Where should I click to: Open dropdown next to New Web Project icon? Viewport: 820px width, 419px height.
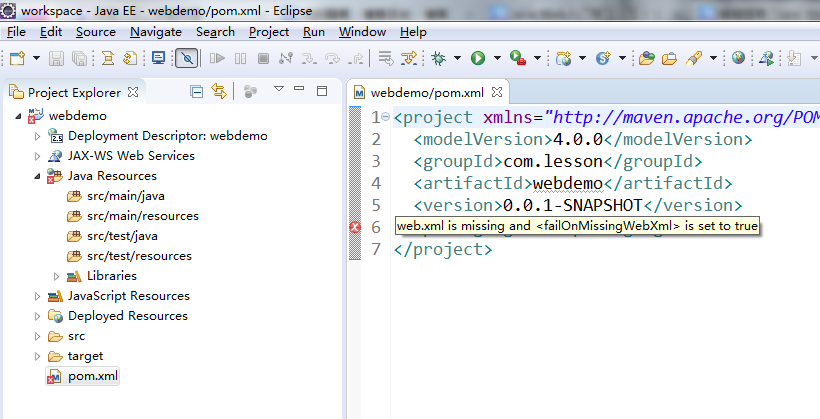[x=582, y=58]
